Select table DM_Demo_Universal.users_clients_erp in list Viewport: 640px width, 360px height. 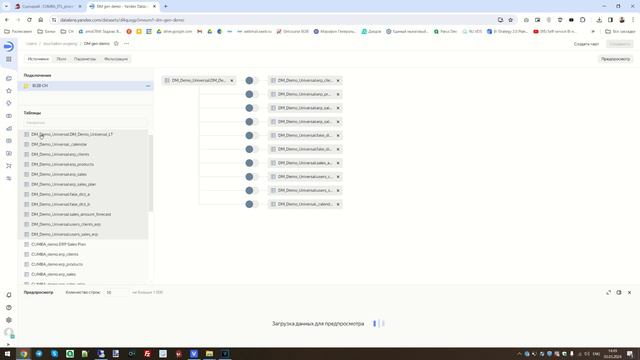(x=83, y=224)
